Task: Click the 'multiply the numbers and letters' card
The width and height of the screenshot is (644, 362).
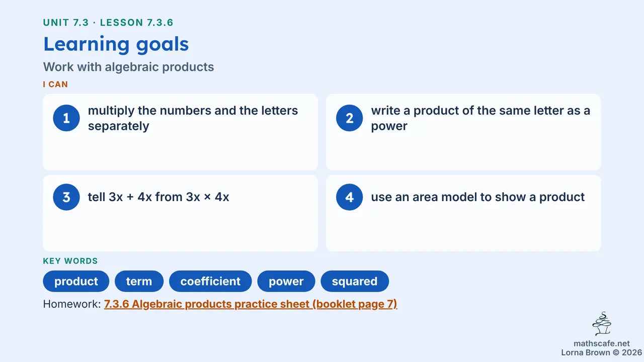Action: [181, 132]
